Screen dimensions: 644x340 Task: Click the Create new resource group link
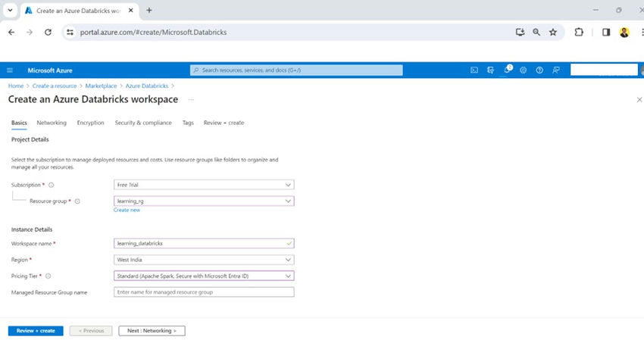(127, 210)
